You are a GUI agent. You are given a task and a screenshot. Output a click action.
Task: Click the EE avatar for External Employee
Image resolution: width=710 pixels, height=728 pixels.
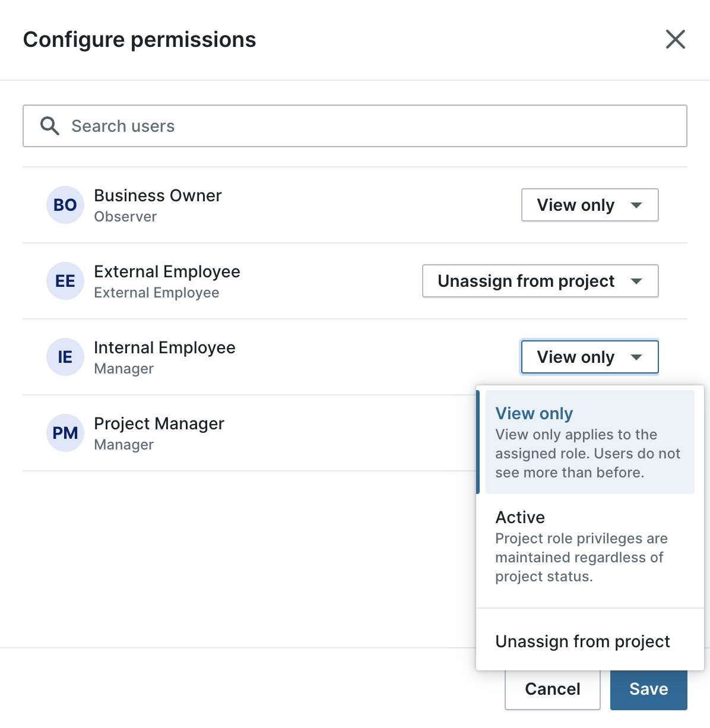point(65,281)
